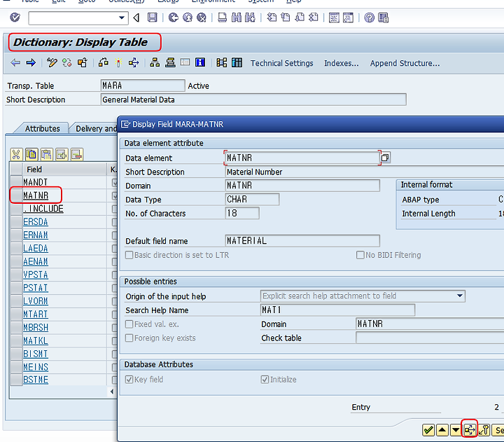This screenshot has width=504, height=442.
Task: Click the Where-Used List icon in application toolbar
Action: 134,62
